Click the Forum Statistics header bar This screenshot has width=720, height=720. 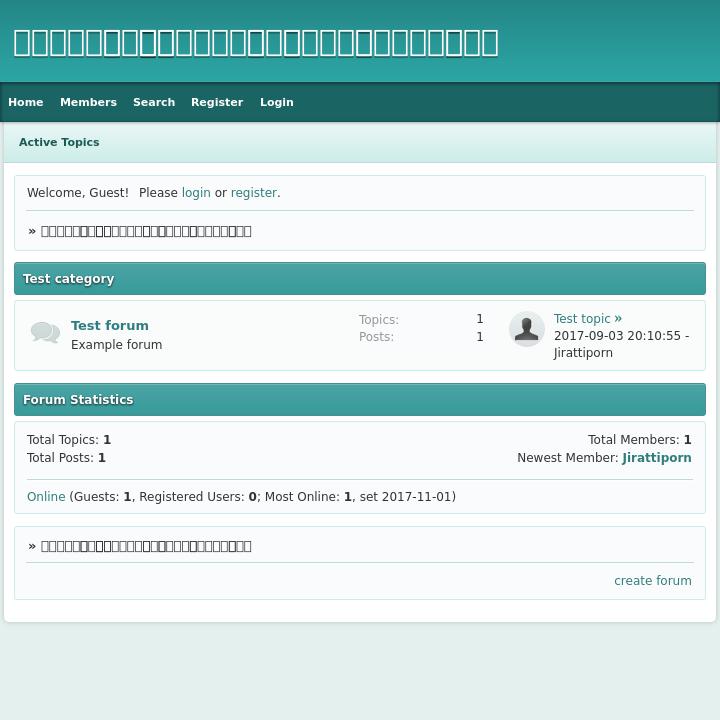pos(360,400)
